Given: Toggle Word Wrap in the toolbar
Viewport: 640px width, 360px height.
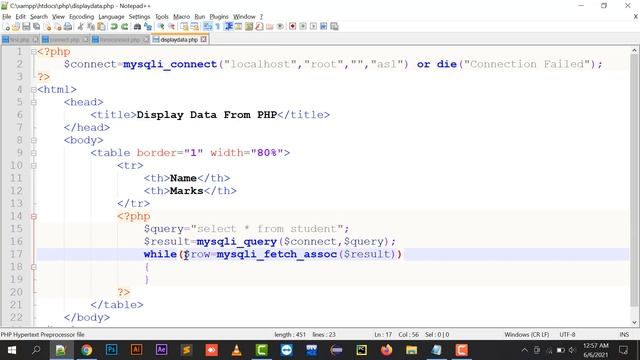Looking at the screenshot, I should click(x=207, y=27).
